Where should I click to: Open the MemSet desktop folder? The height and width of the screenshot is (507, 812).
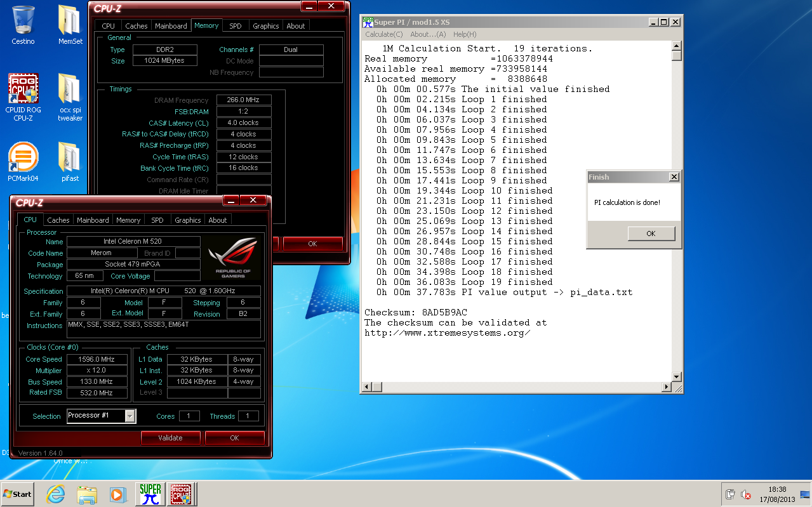(x=70, y=25)
